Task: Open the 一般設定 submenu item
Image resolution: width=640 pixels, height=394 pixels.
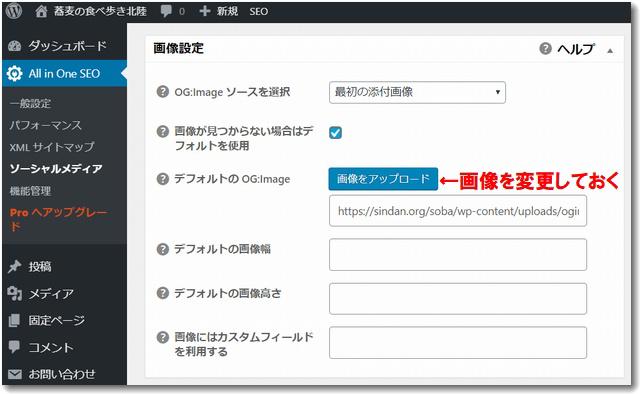Action: (30, 103)
